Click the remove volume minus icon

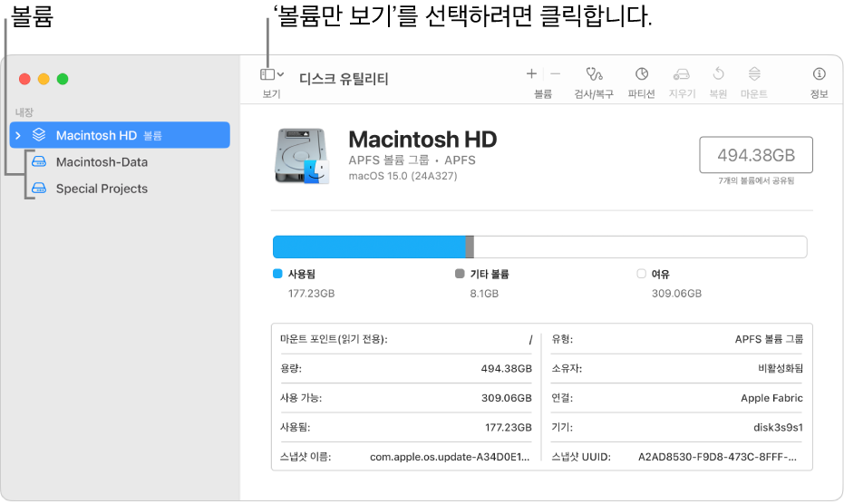click(556, 73)
